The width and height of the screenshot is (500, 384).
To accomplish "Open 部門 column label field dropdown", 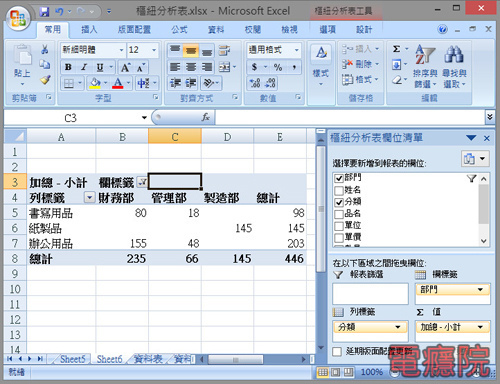I will (480, 289).
